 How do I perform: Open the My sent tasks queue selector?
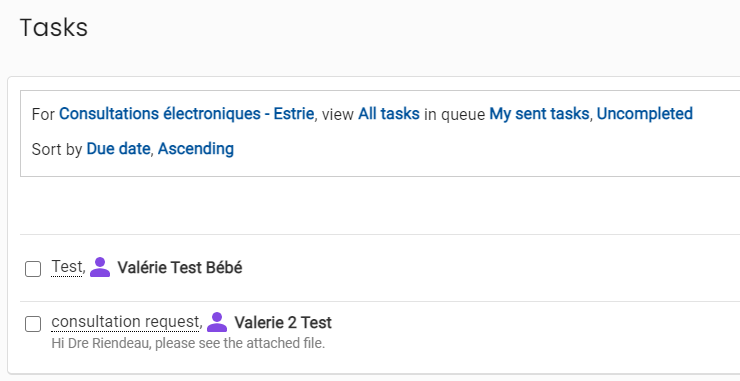coord(539,114)
